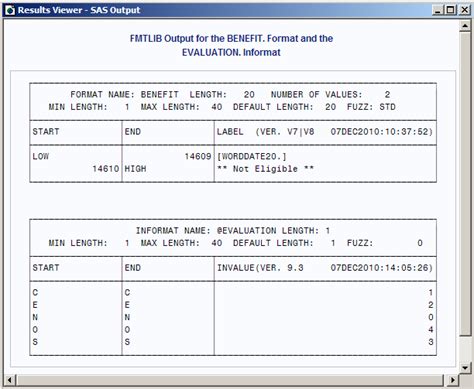The width and height of the screenshot is (474, 389).
Task: Click the N value in START column
Action: click(35, 317)
